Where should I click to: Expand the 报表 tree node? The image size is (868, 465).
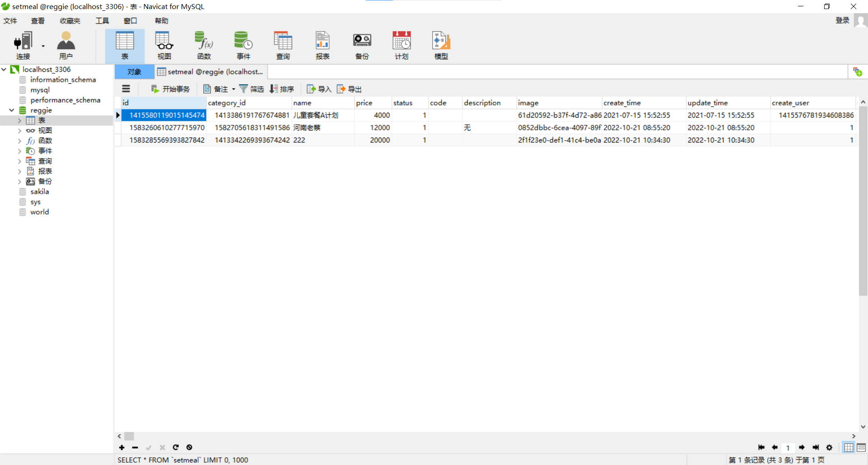[x=19, y=171]
